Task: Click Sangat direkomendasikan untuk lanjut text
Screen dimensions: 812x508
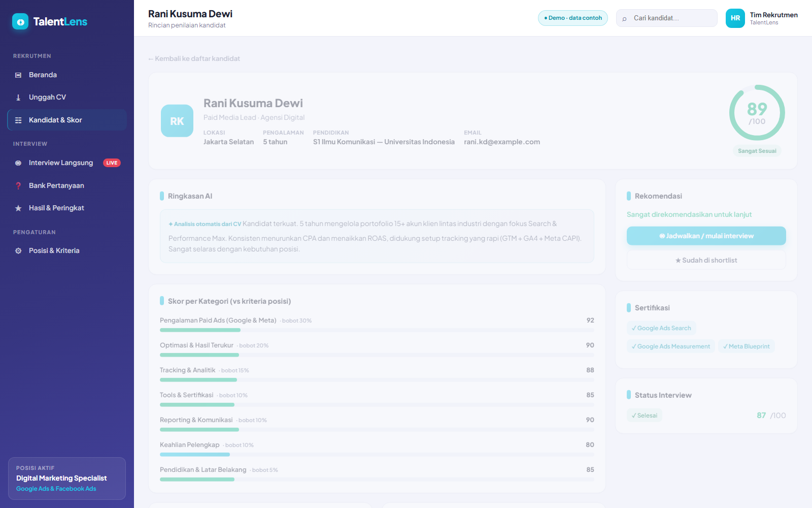Action: 689,214
